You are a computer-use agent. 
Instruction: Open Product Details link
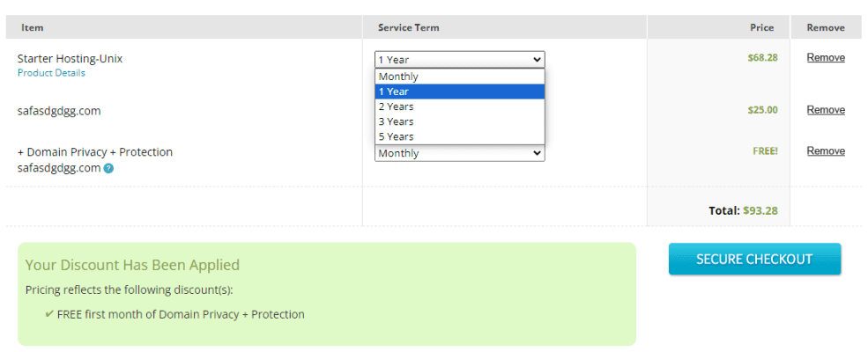[51, 73]
